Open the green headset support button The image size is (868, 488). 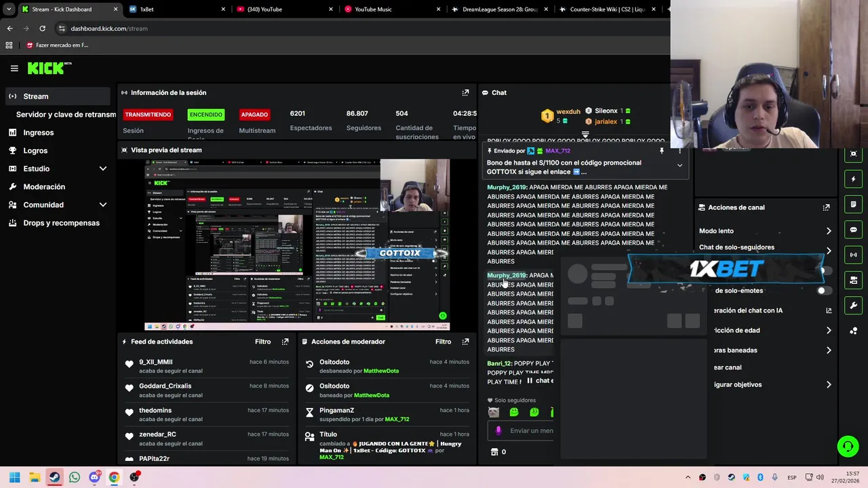tap(848, 446)
